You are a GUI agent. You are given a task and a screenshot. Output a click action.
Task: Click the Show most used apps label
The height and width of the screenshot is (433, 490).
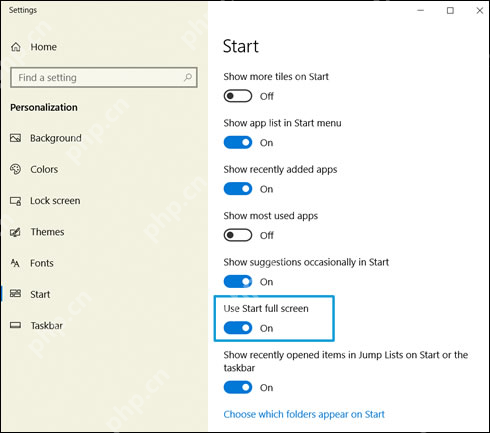point(271,216)
